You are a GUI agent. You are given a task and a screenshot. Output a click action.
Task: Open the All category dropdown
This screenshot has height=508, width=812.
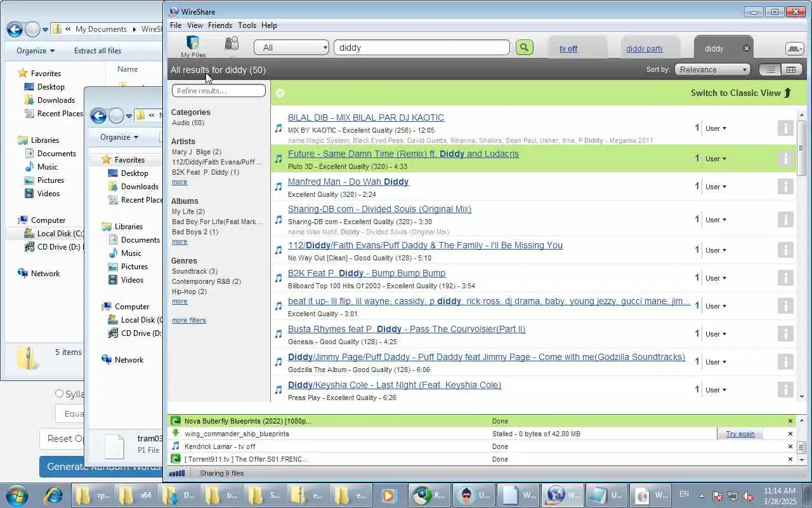coord(292,48)
